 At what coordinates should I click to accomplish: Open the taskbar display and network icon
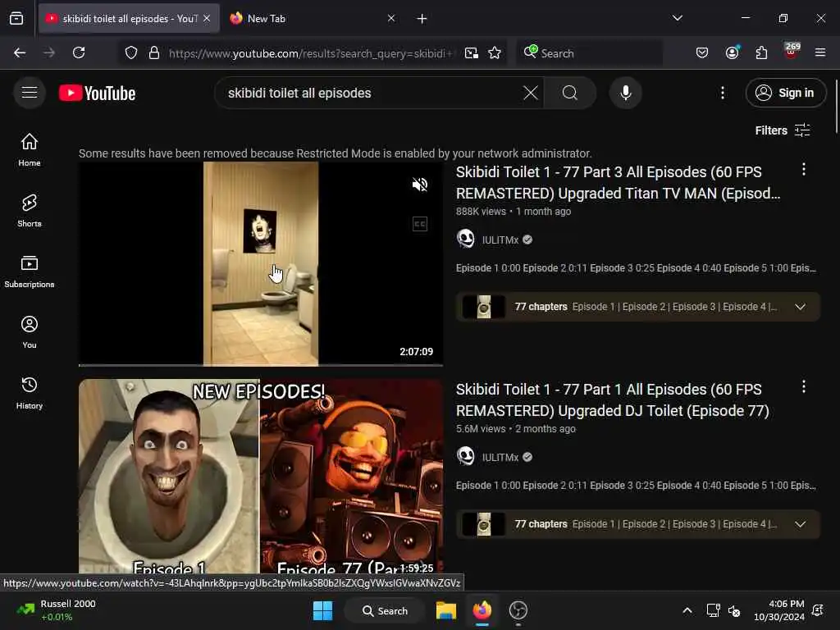click(x=713, y=610)
